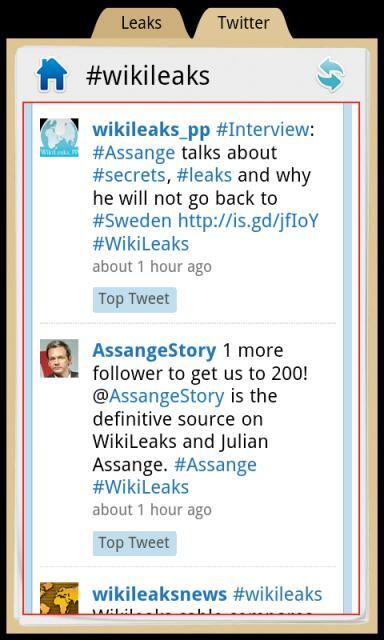Click the #wikileaks header title

pos(148,76)
